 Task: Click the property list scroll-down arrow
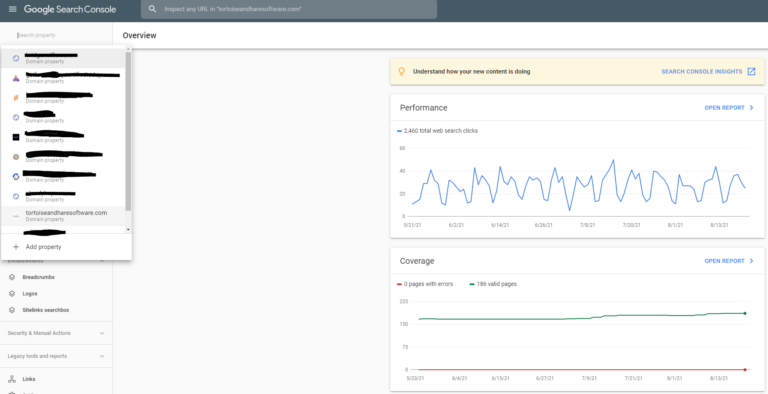128,229
